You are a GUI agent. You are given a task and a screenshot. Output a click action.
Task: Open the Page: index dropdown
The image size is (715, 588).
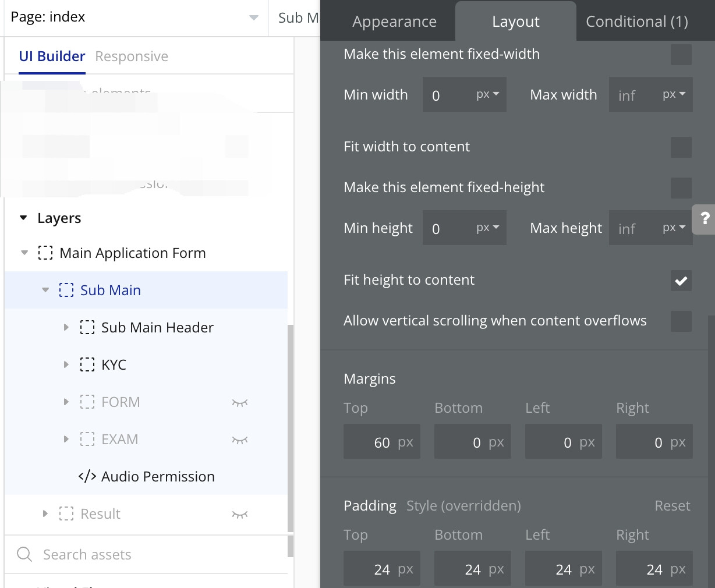pyautogui.click(x=253, y=17)
